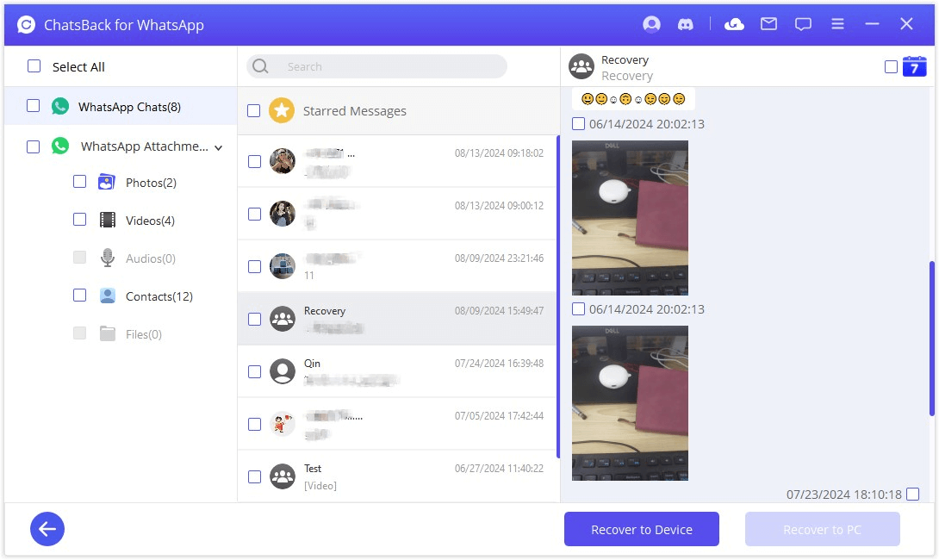Click avatar of chat dated 07/05/2024 17:42:44
This screenshot has width=939, height=560.
point(282,424)
